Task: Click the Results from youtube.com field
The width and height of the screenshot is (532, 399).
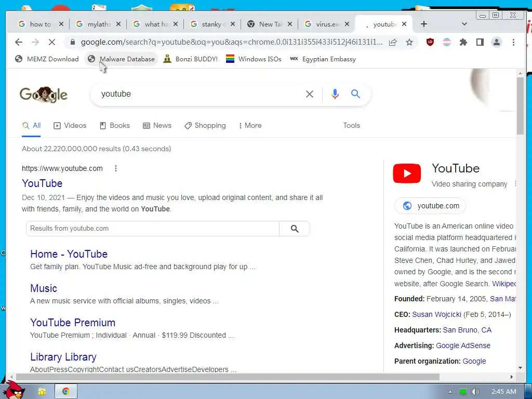Action: coord(153,229)
